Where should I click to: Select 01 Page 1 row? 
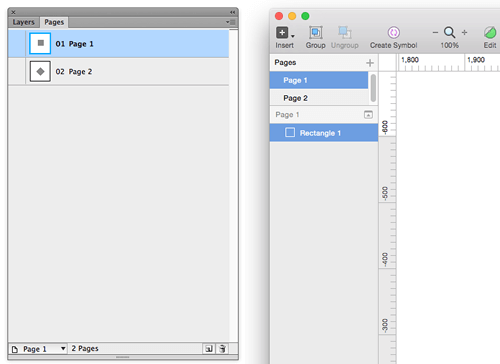(x=119, y=43)
